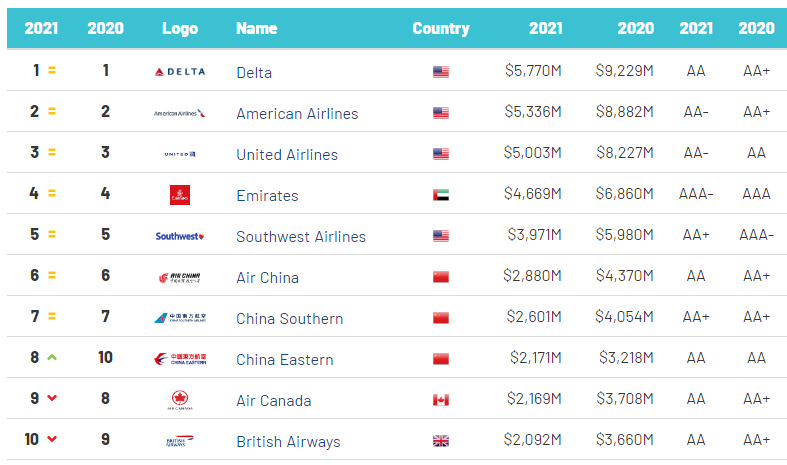Viewport: 787px width, 465px height.
Task: Click the Delta airline logo
Action: (x=180, y=72)
